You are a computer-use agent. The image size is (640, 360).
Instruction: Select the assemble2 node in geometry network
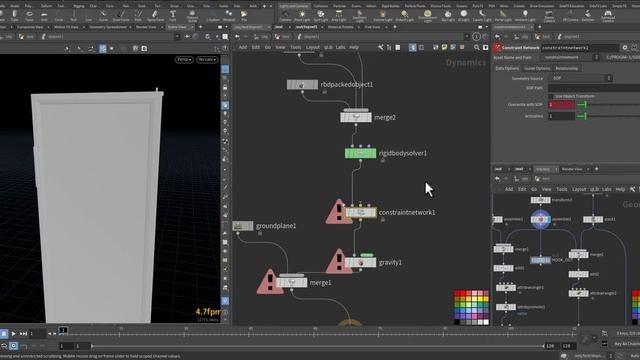(x=541, y=220)
